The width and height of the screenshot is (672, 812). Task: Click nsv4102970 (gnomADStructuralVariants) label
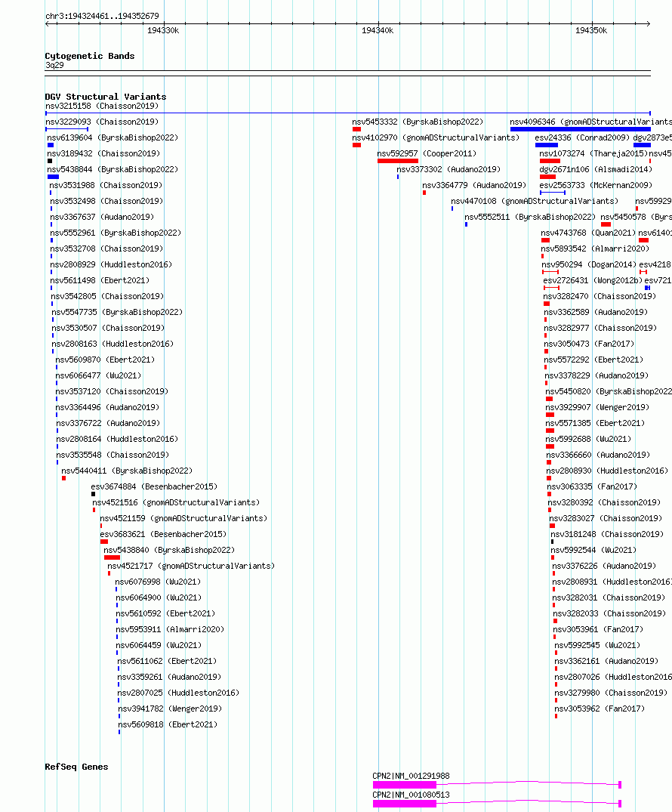tap(436, 137)
